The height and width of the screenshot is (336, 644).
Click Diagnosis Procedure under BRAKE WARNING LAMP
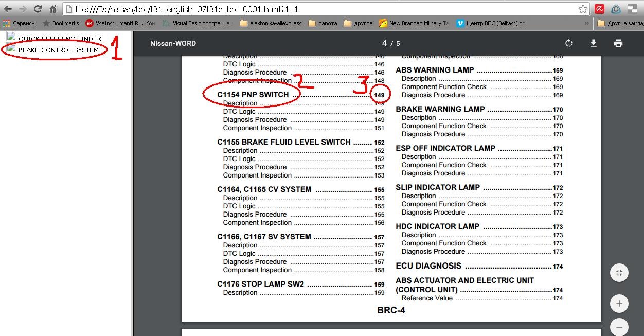click(433, 134)
